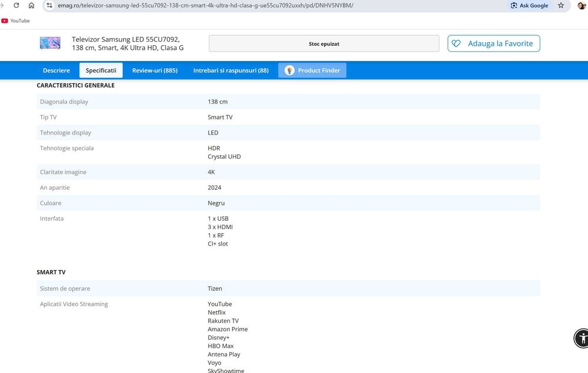Switch to the Descriere tab

click(56, 70)
